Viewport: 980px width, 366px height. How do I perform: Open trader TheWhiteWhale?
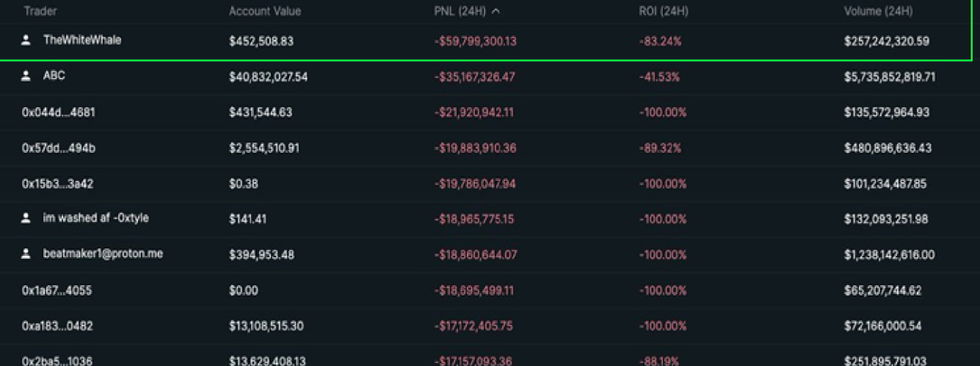82,40
